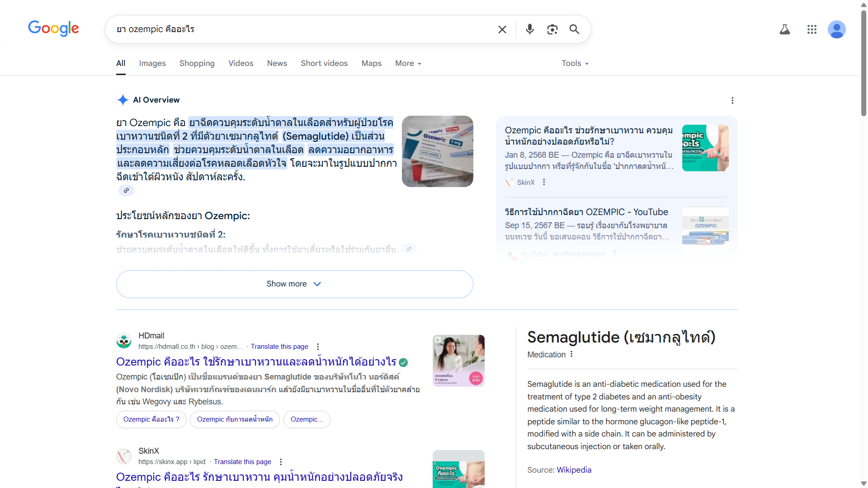Click the Google logo
The height and width of the screenshot is (488, 868).
point(53,29)
